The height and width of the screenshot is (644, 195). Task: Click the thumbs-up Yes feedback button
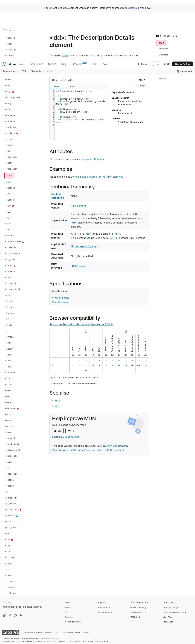tap(58, 431)
